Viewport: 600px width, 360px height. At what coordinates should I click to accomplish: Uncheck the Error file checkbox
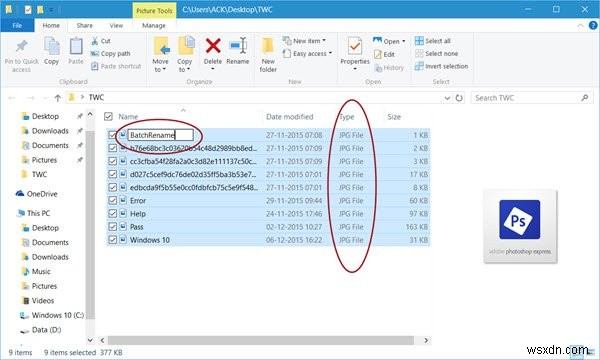tap(112, 200)
